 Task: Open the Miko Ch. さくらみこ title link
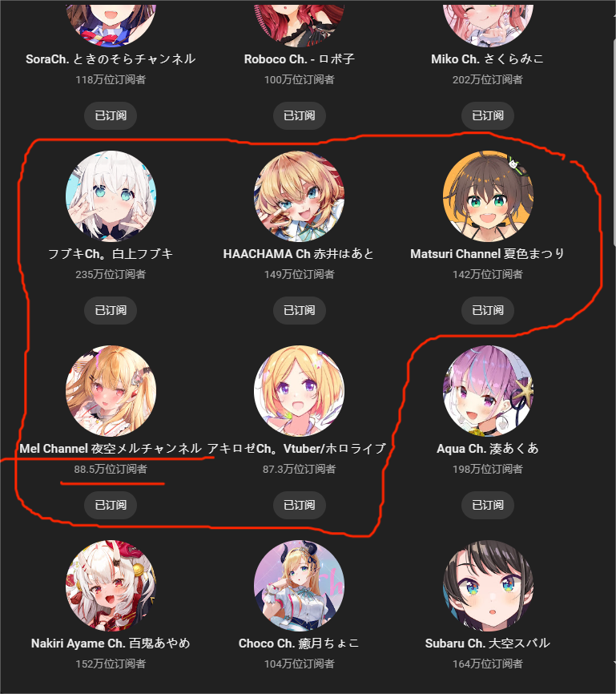[x=488, y=59]
